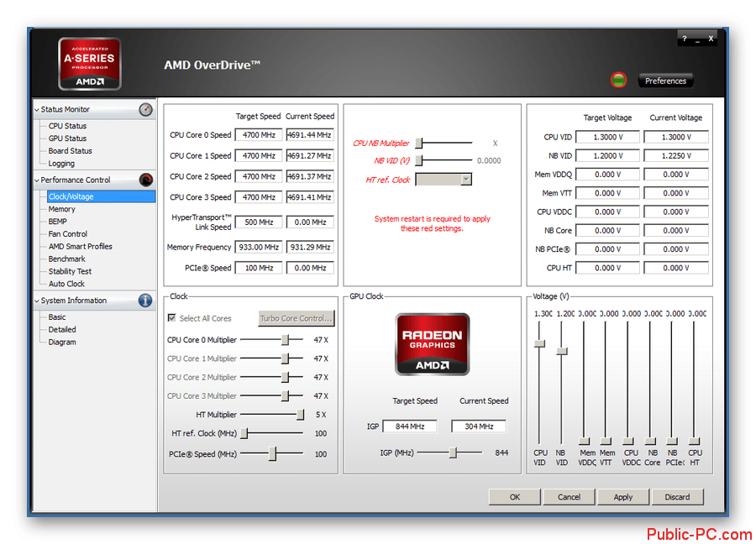Open the Memory settings page
This screenshot has height=544, width=756.
click(x=61, y=209)
